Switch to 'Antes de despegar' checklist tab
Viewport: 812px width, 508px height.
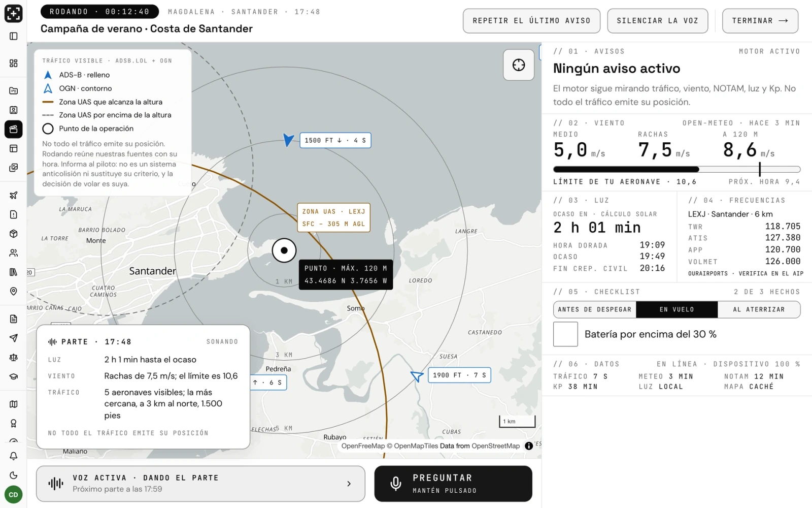tap(595, 309)
